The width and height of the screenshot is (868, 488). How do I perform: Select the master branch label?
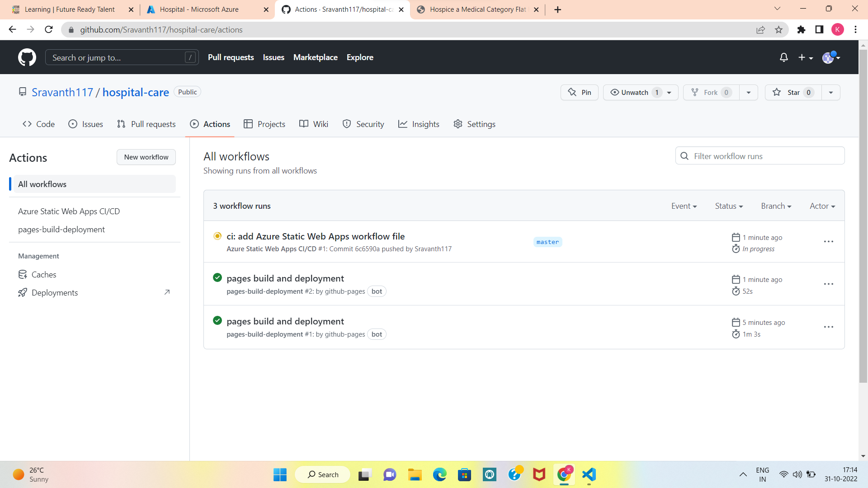coord(547,242)
